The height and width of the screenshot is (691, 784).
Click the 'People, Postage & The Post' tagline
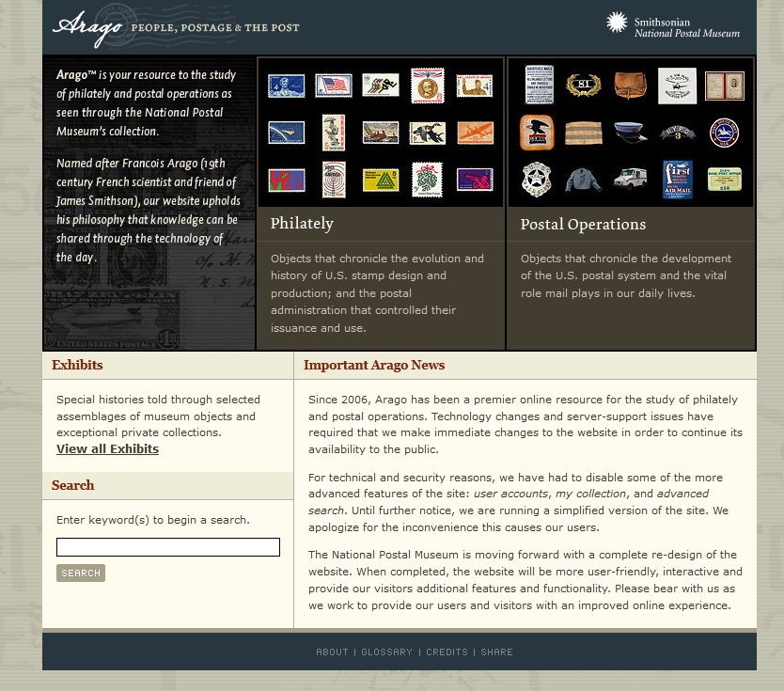[x=215, y=28]
